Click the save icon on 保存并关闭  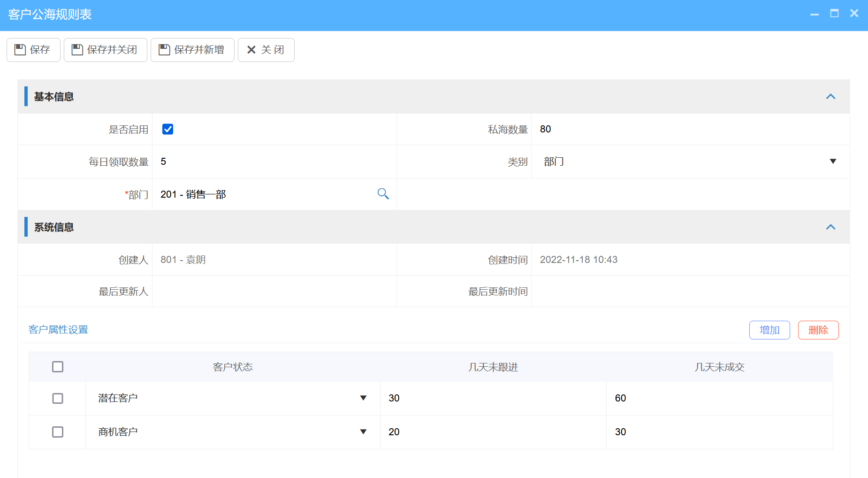tap(77, 50)
